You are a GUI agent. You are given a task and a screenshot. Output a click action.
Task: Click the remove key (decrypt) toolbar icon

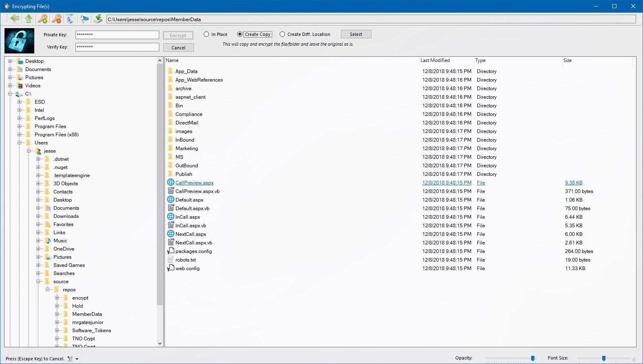(57, 18)
